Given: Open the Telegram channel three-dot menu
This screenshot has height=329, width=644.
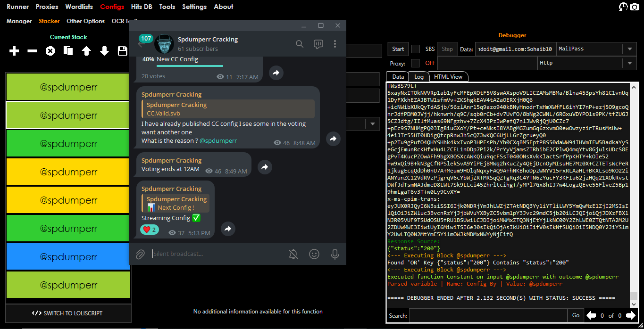Looking at the screenshot, I should (x=335, y=44).
